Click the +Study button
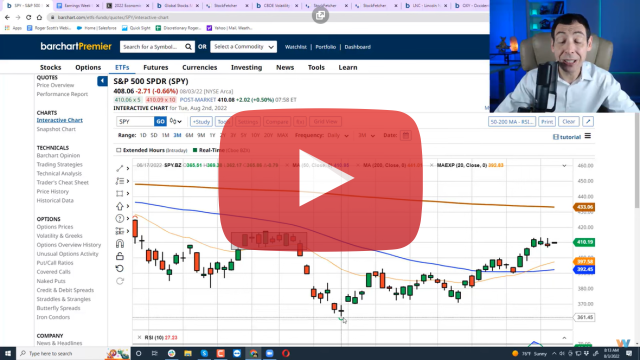 201,122
